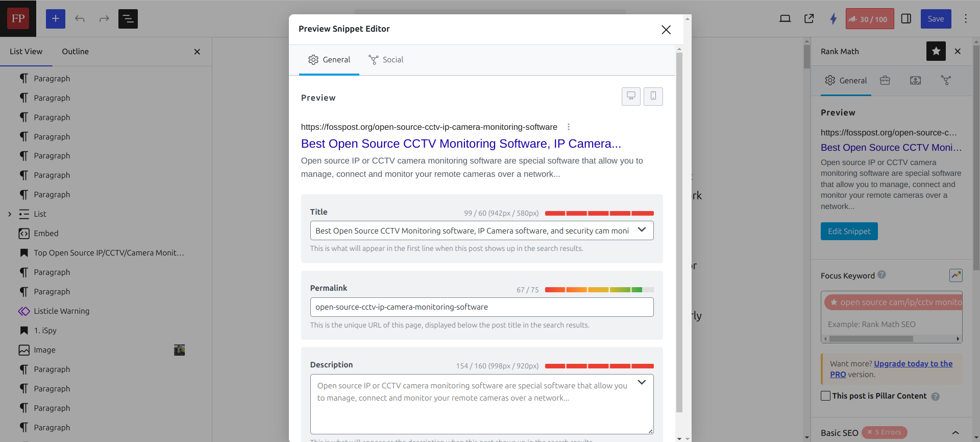Enable 'This post is Pillar Content' checkbox

tap(825, 396)
